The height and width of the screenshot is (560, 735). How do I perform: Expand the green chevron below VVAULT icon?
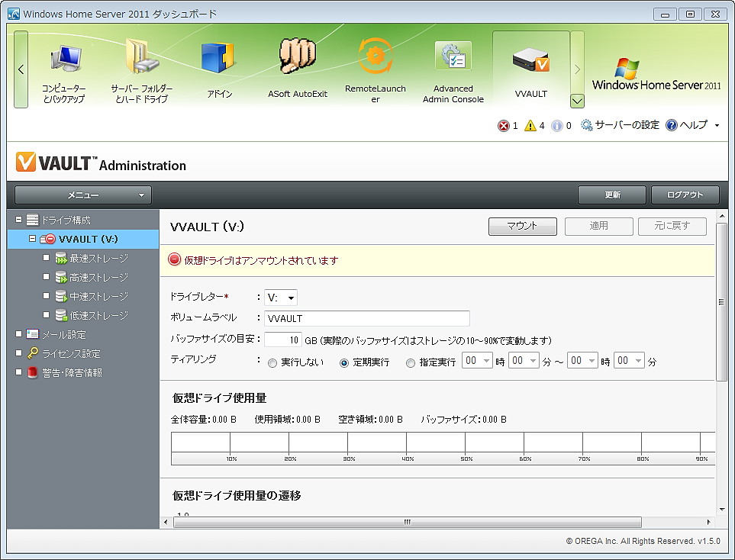[577, 101]
